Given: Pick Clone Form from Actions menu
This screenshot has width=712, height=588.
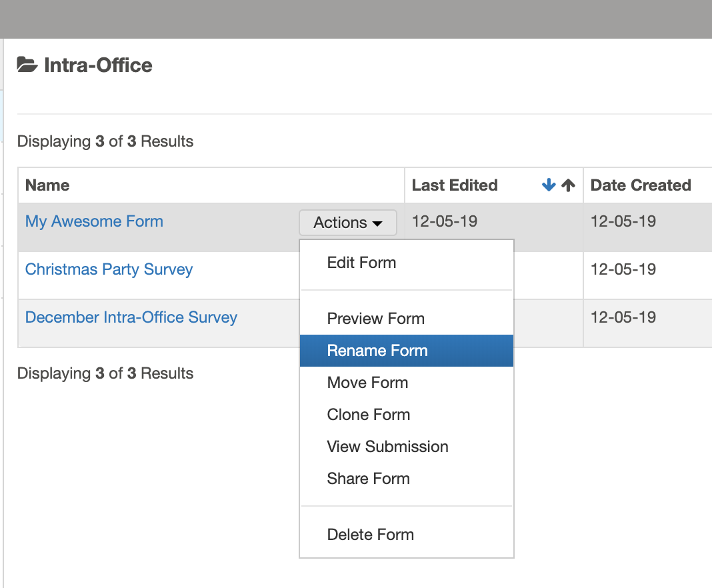Looking at the screenshot, I should click(407, 415).
